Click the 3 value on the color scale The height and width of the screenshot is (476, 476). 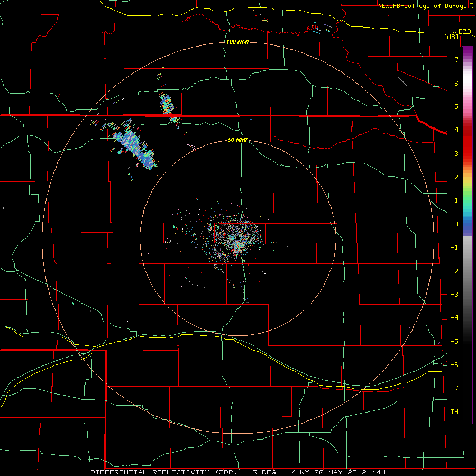click(456, 153)
